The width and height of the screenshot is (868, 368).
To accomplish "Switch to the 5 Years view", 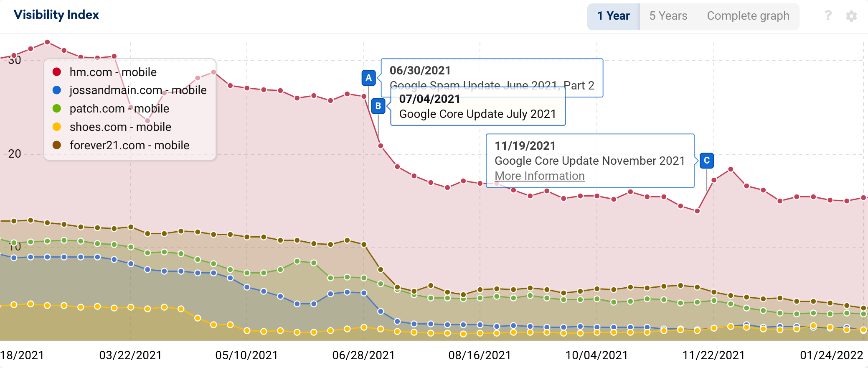I will coord(668,16).
